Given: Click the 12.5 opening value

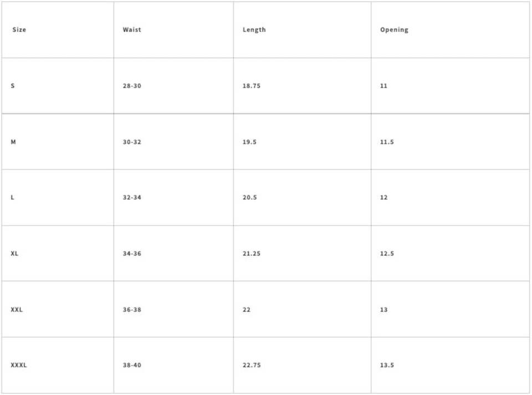Looking at the screenshot, I should click(387, 254).
